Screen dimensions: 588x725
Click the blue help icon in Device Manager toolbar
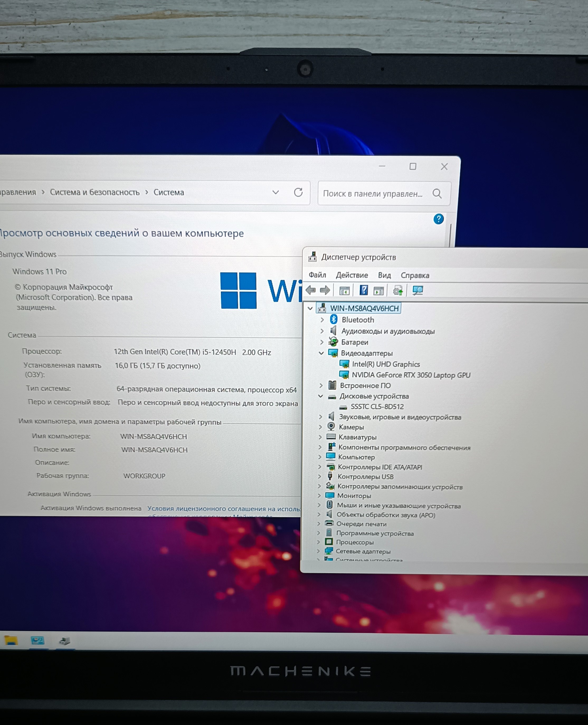coord(364,290)
